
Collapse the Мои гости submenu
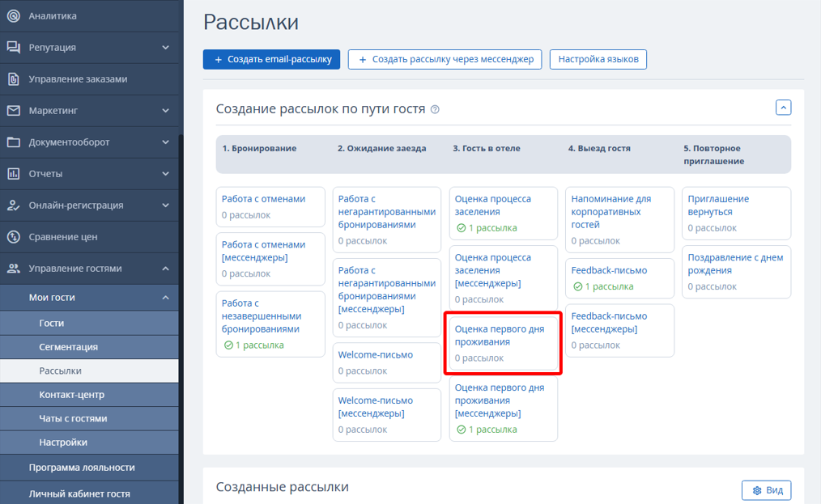pos(165,297)
